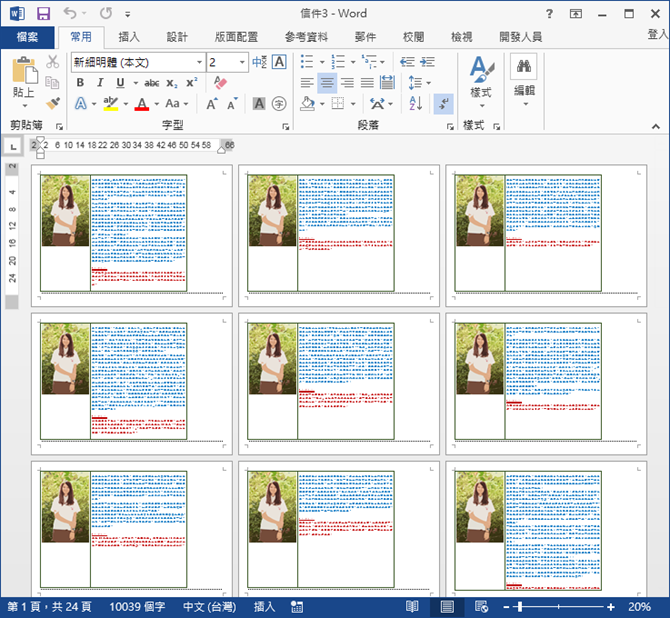This screenshot has width=670, height=618.
Task: Open the File tab
Action: [x=27, y=37]
